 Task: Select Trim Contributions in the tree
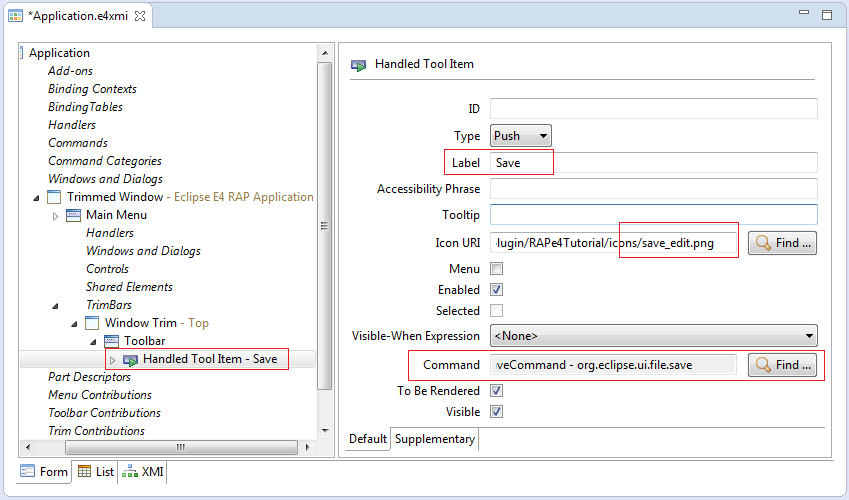96,431
